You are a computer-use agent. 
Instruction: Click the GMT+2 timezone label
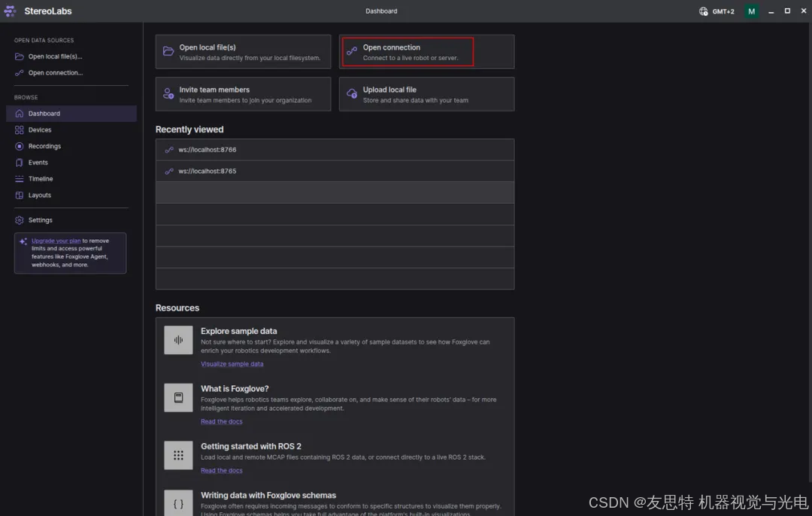[x=723, y=11]
